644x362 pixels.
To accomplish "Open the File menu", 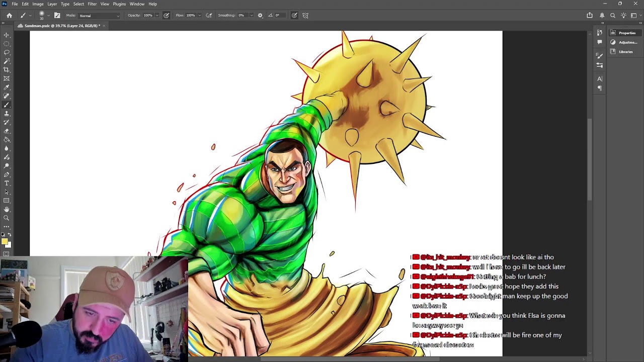I will (15, 4).
